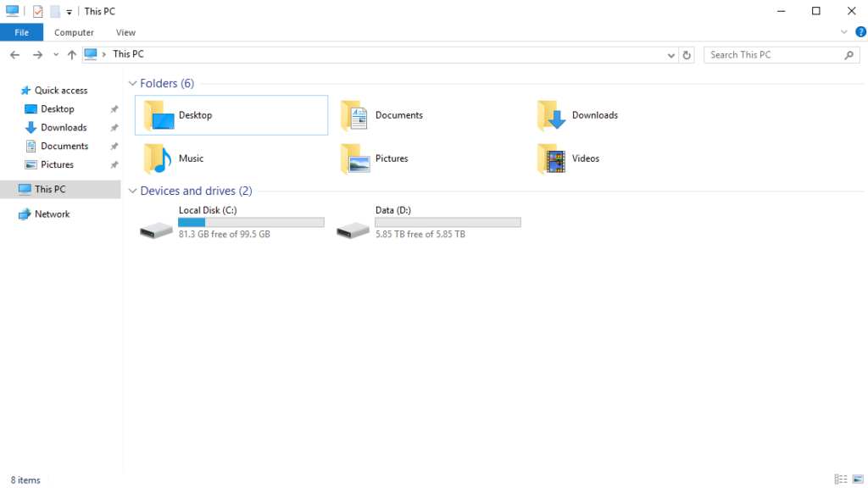
Task: Click the "81.3 GB free of 99.5 GB" text
Action: pyautogui.click(x=224, y=234)
